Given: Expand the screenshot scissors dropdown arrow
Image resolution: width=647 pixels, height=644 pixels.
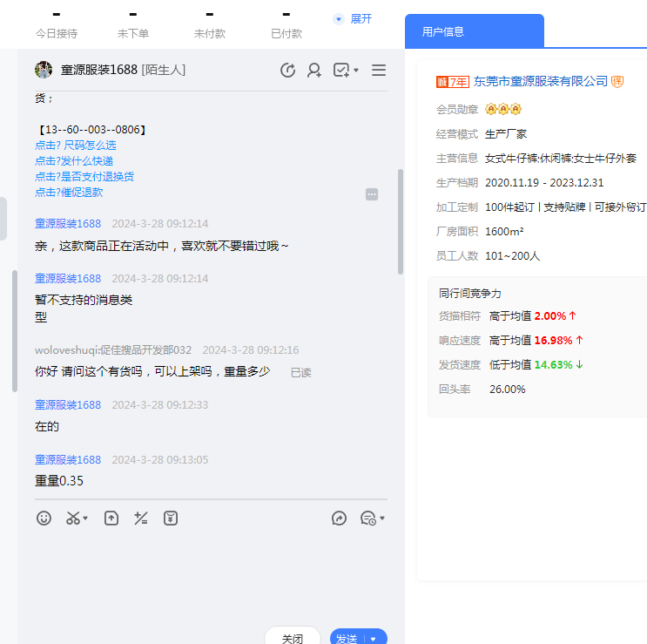Looking at the screenshot, I should (85, 519).
